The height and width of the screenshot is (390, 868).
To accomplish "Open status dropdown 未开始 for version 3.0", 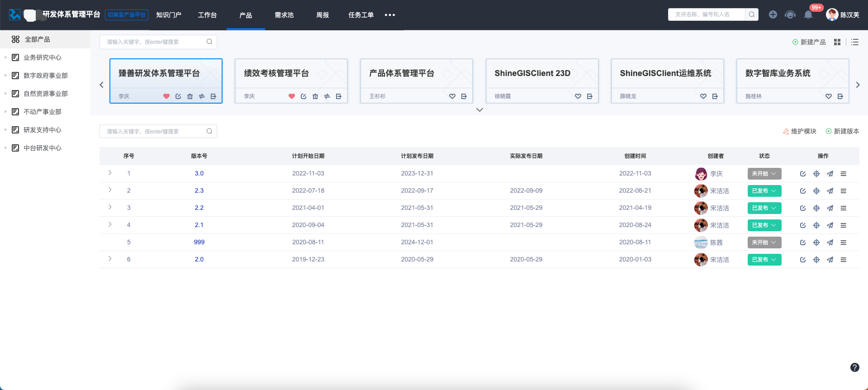I will pyautogui.click(x=764, y=174).
